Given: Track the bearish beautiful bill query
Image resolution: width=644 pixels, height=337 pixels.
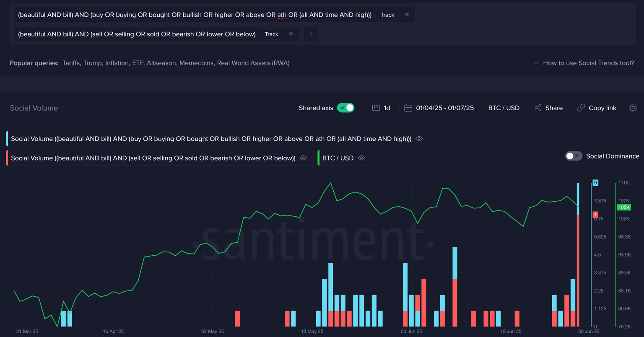Looking at the screenshot, I should [271, 34].
